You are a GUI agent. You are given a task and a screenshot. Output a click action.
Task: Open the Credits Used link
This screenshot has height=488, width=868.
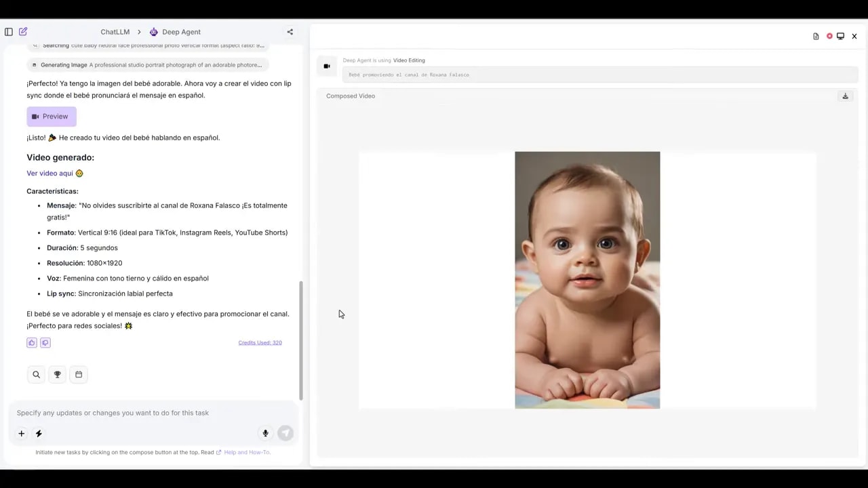(260, 342)
